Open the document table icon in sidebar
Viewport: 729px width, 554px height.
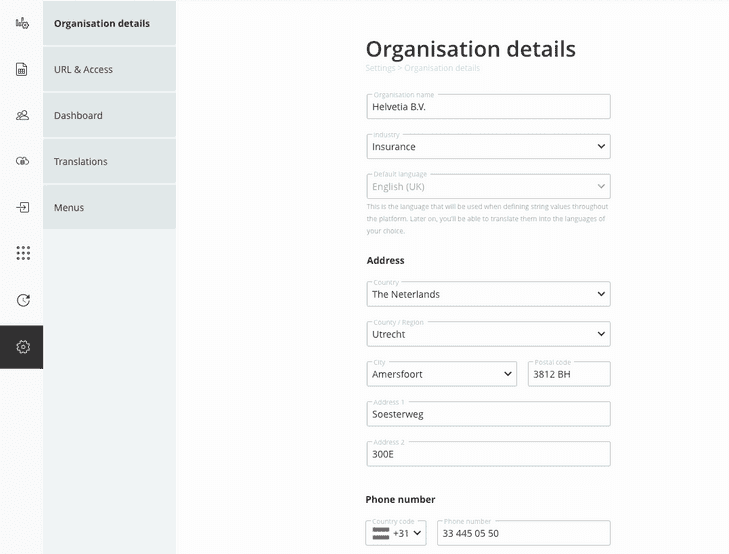(22, 69)
